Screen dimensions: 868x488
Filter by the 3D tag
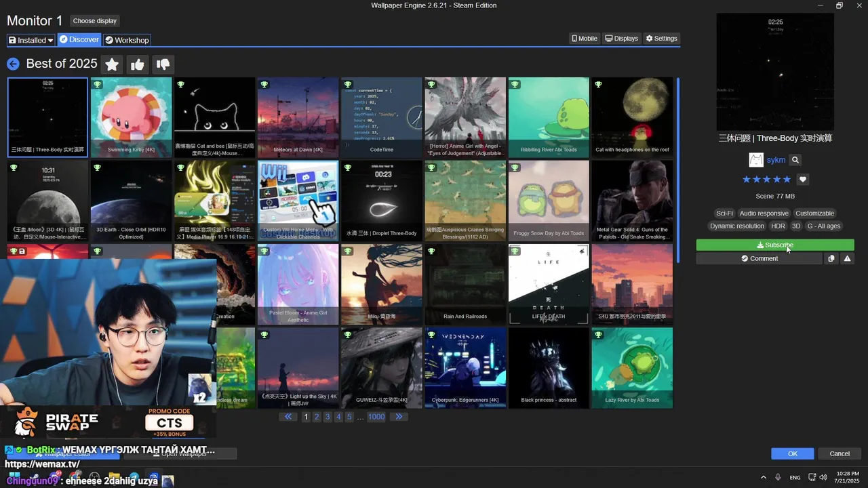click(796, 226)
